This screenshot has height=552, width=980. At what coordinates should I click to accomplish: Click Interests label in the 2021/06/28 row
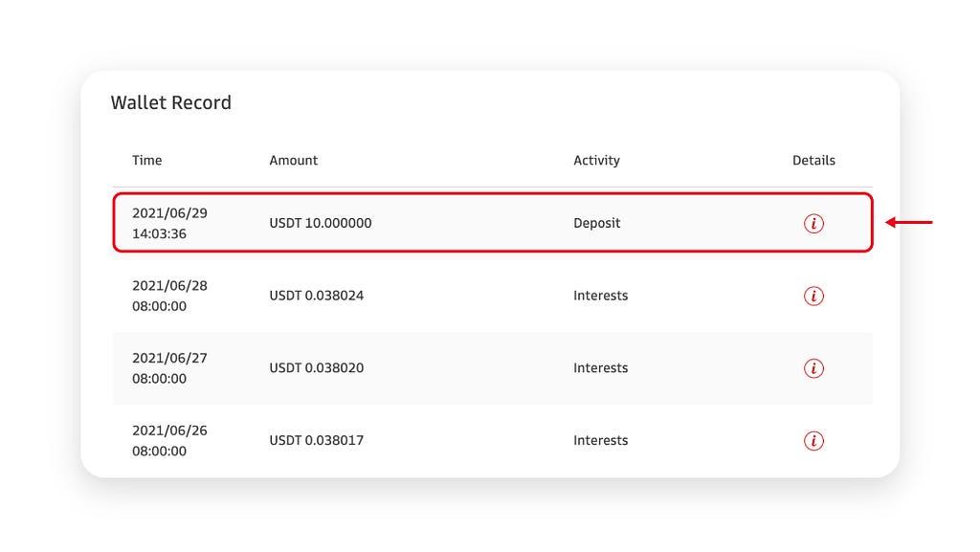[600, 296]
